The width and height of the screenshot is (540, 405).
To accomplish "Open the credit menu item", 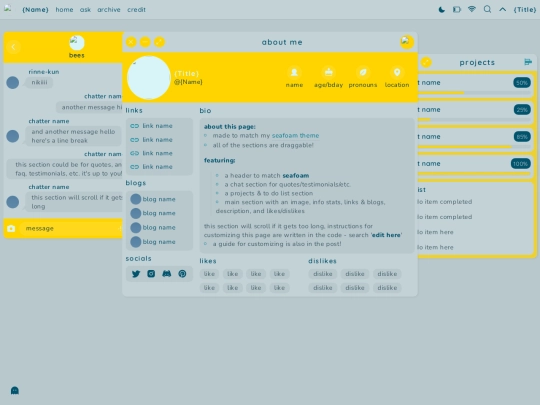I will pos(136,10).
